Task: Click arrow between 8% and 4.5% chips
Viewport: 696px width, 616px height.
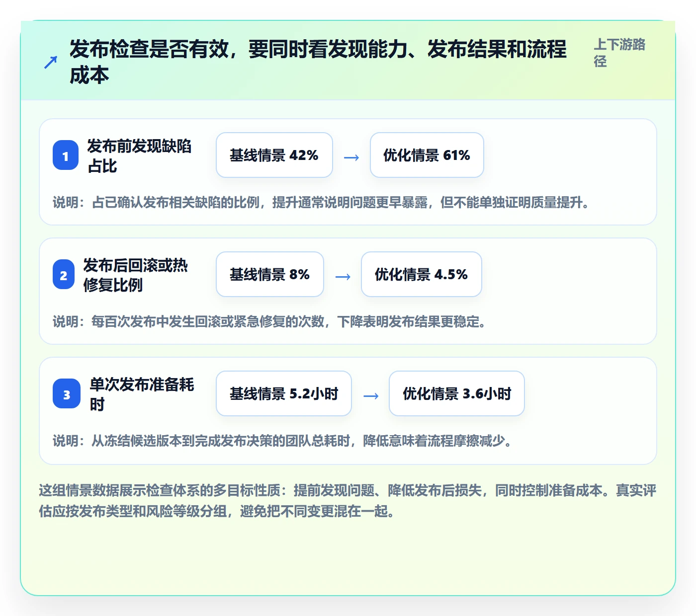Action: coord(343,277)
